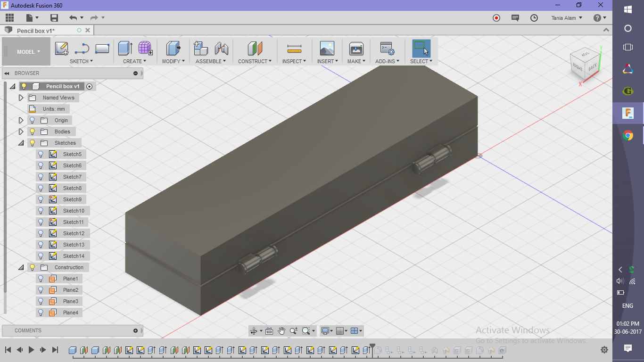Toggle Sketches folder visibility bulb
This screenshot has height=362, width=644.
[33, 143]
